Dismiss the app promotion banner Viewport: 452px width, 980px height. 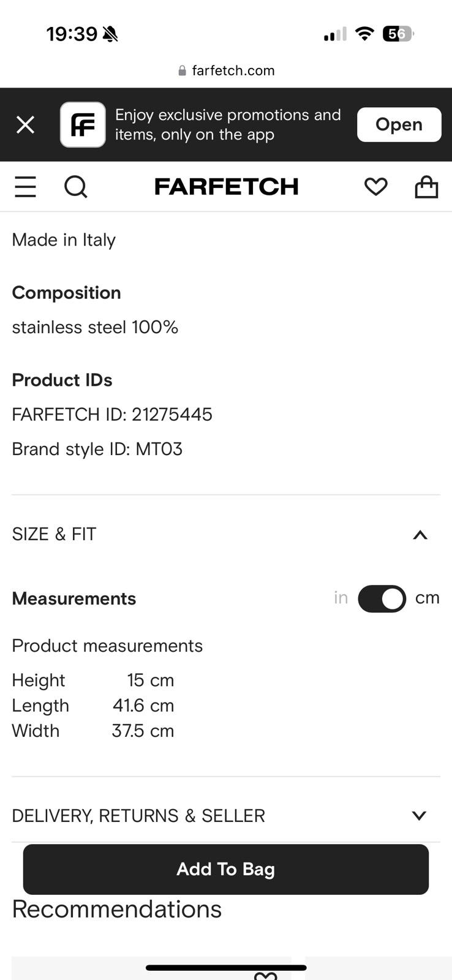(25, 125)
